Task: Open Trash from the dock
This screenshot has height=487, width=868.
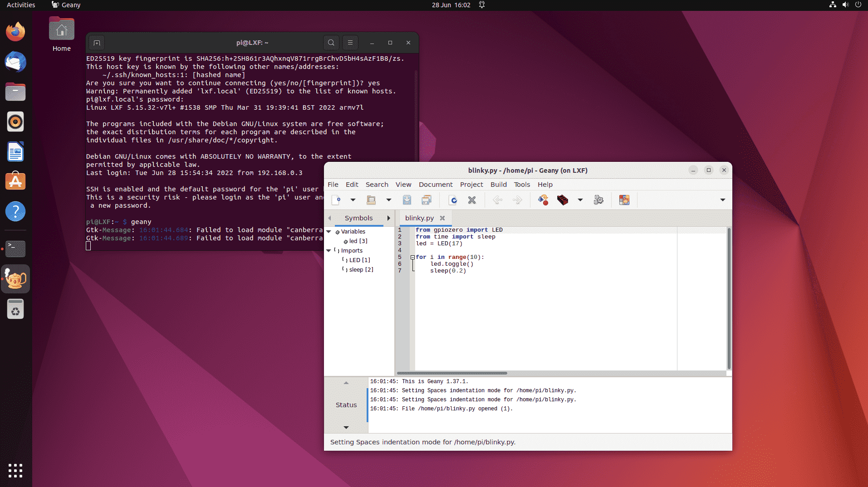Action: coord(15,309)
